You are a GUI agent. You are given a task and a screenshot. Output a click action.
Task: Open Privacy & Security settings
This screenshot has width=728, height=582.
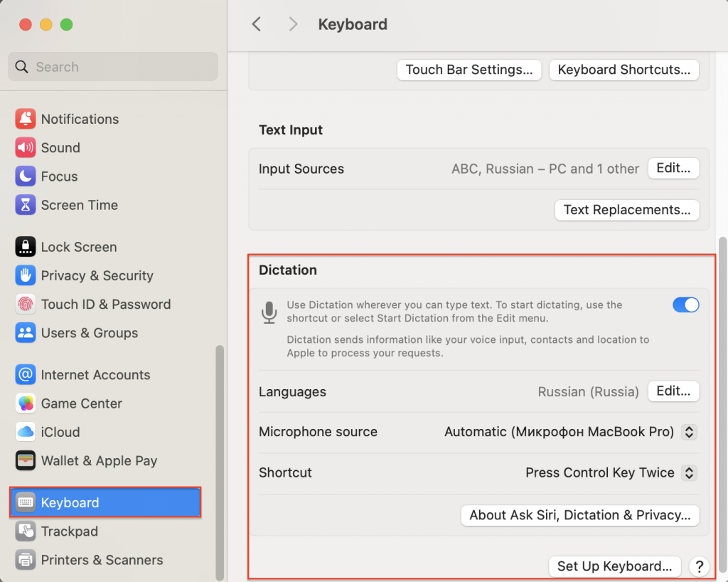[97, 276]
